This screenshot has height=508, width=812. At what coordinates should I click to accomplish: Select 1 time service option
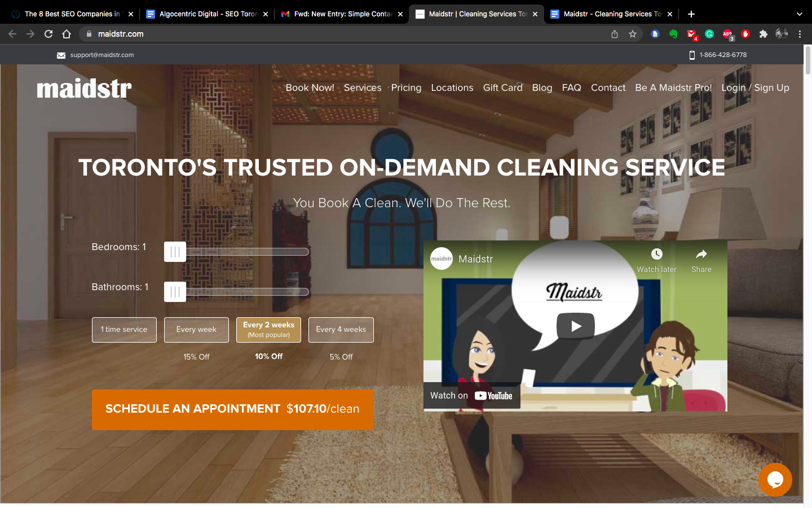tap(124, 330)
